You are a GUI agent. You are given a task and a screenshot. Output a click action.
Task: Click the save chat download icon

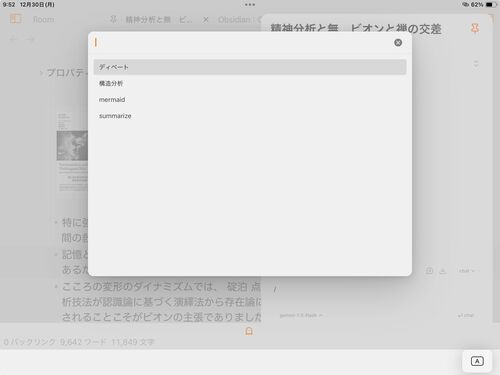coord(443,271)
